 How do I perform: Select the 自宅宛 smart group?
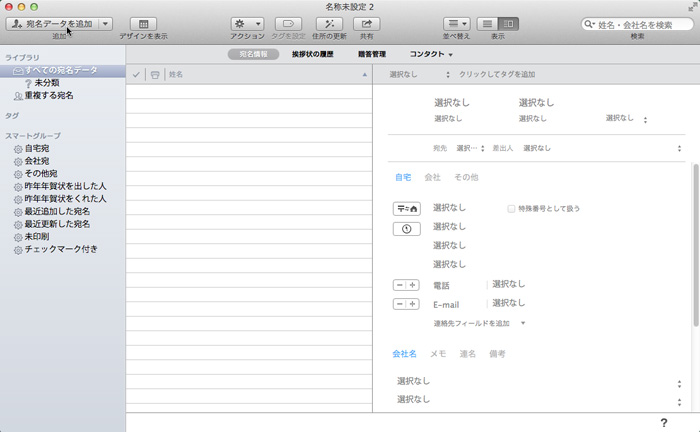point(37,148)
